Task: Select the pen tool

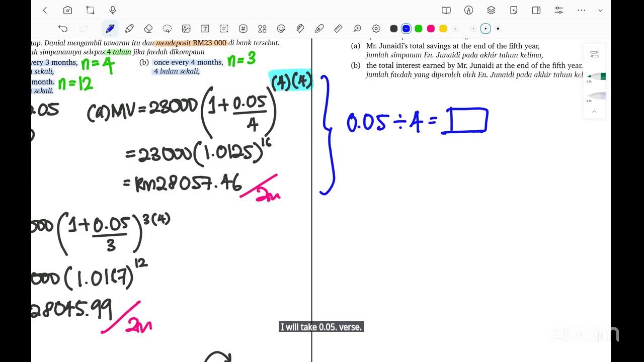Action: tap(110, 29)
